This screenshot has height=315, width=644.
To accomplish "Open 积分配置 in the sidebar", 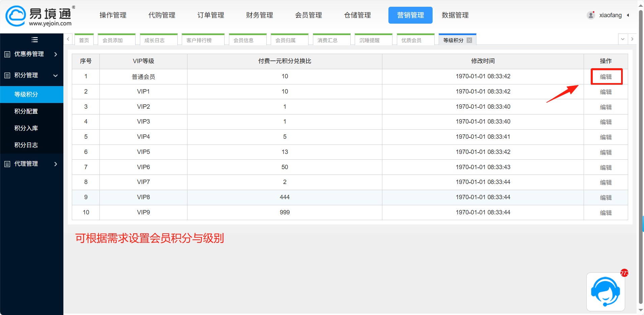I will pos(26,111).
